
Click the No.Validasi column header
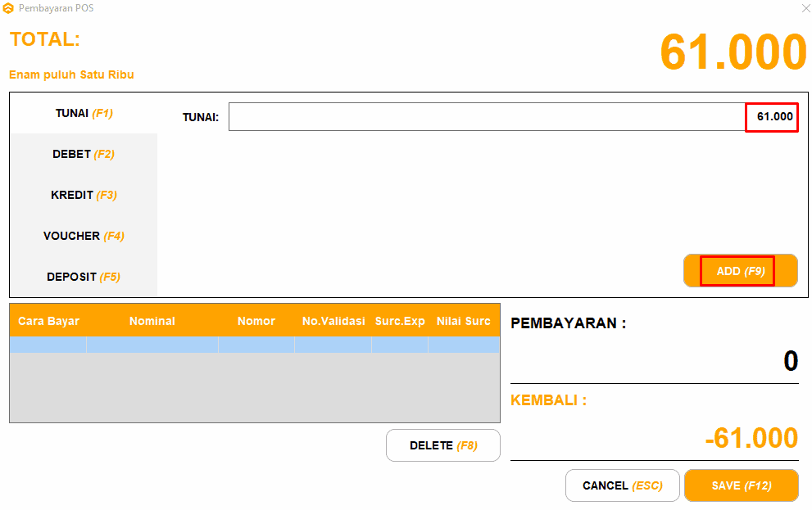333,321
